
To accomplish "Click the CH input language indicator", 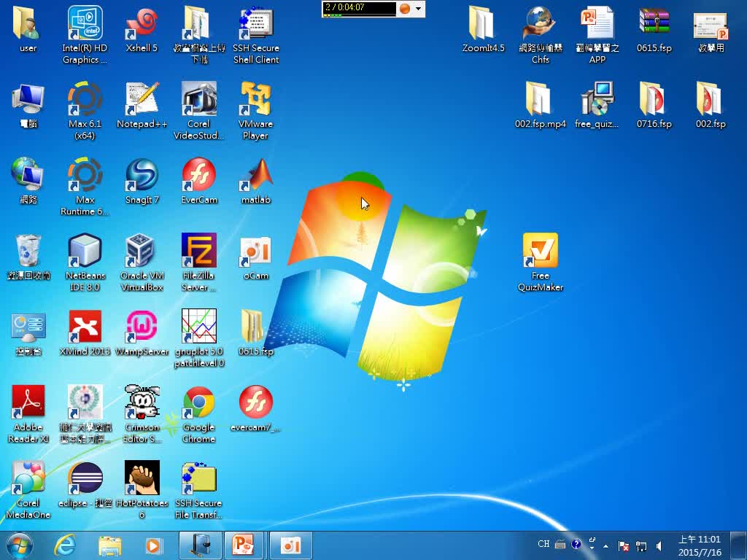I will tap(543, 544).
